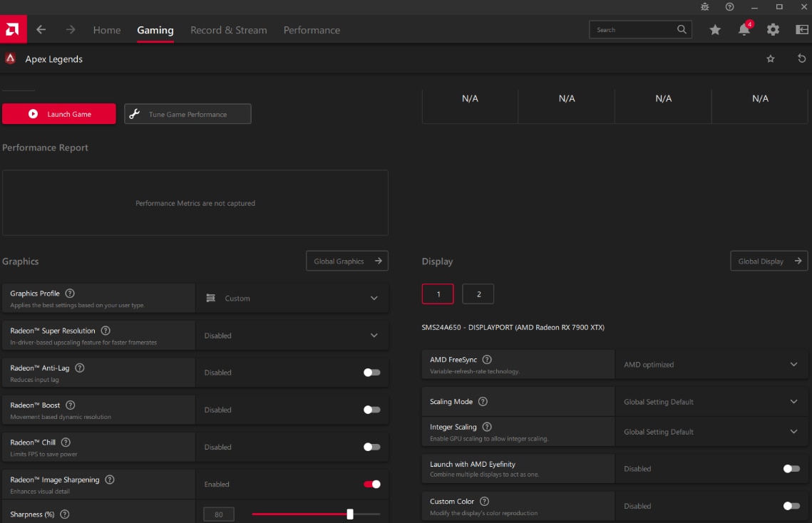
Task: Show help for Radeon Image Sharpening
Action: [110, 480]
